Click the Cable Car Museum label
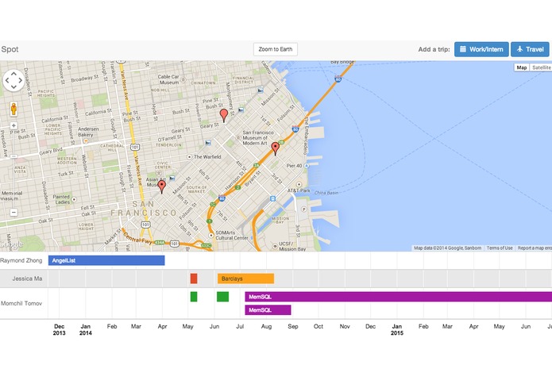 click(x=168, y=79)
